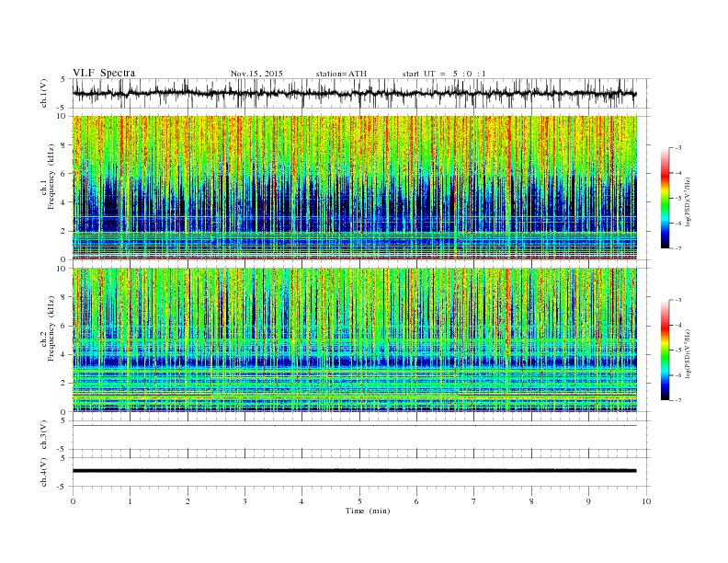Click the ch.3 flat line trace
The image size is (728, 563).
354,426
